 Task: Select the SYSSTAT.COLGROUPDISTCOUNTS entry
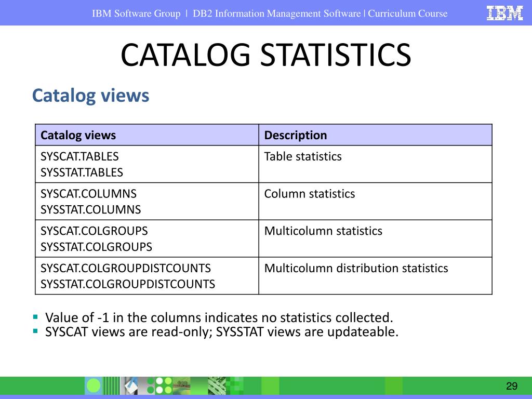tap(128, 284)
